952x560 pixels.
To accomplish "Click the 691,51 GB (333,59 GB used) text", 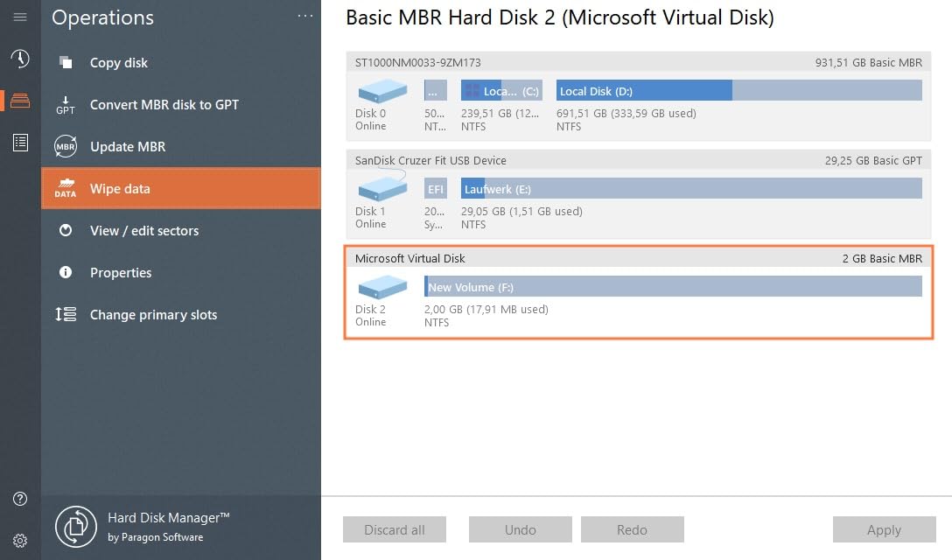I will (x=626, y=114).
